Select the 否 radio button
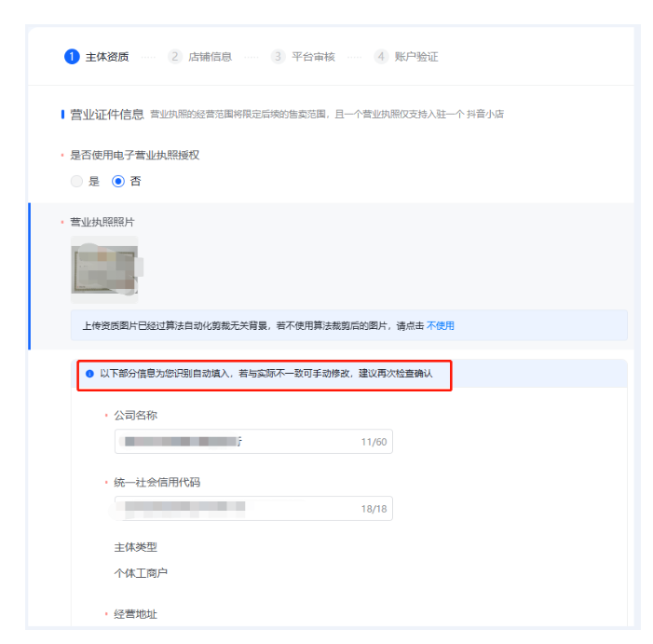The height and width of the screenshot is (644, 653). click(118, 181)
